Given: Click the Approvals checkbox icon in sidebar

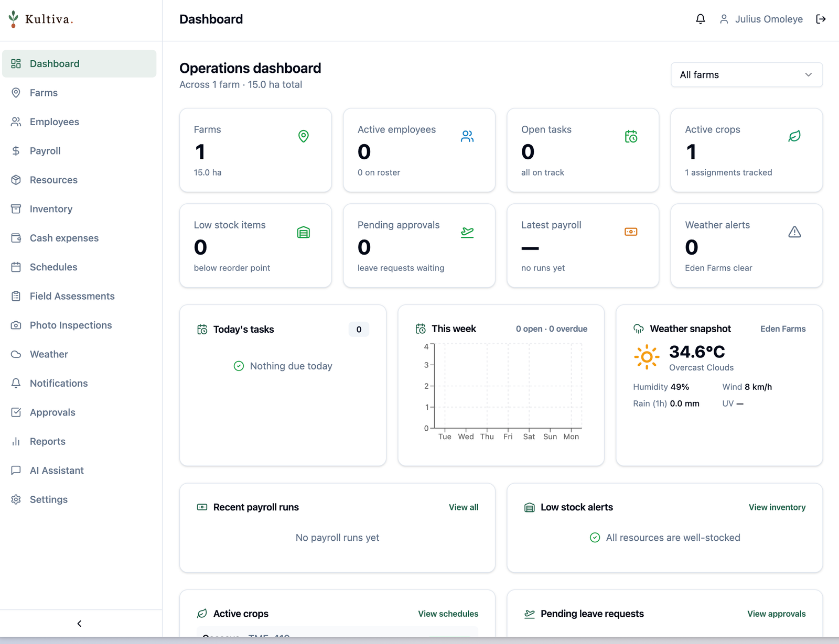Looking at the screenshot, I should point(16,413).
